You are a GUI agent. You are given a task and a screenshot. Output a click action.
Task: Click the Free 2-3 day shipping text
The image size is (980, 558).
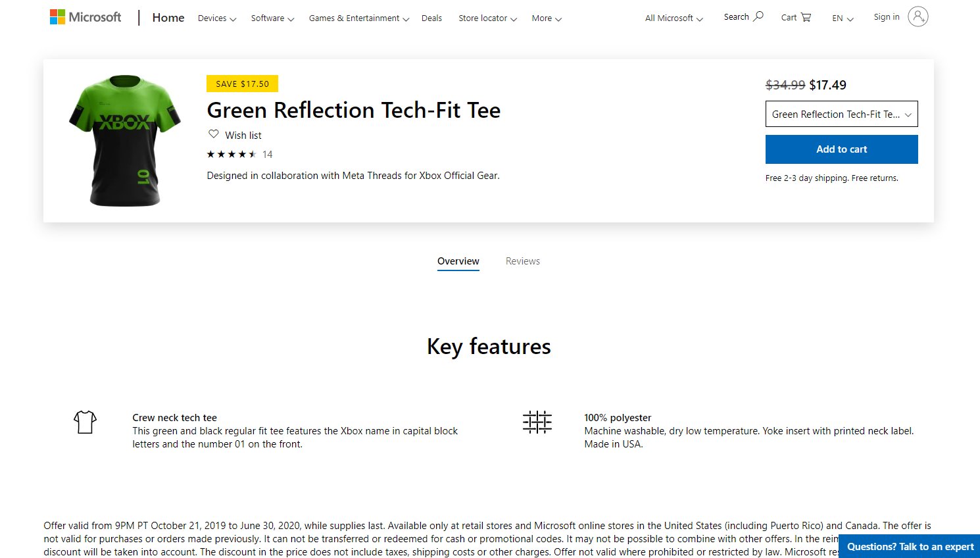tap(832, 178)
